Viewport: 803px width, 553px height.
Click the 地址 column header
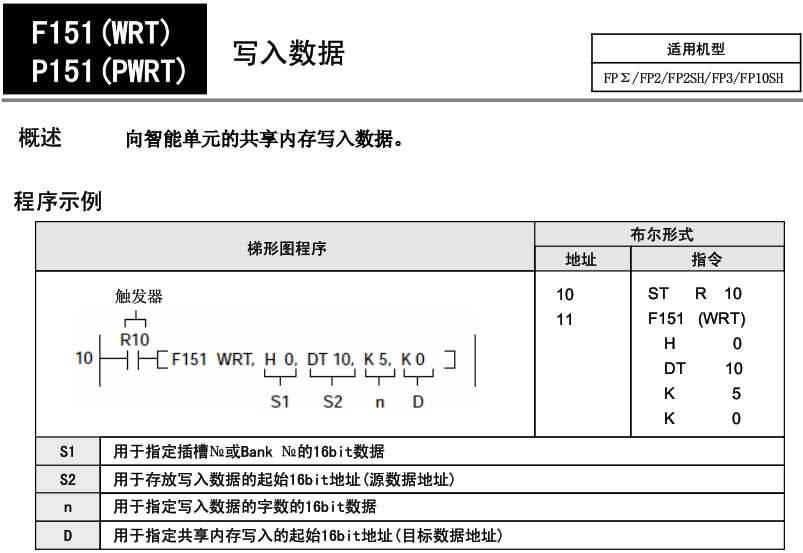pyautogui.click(x=581, y=260)
